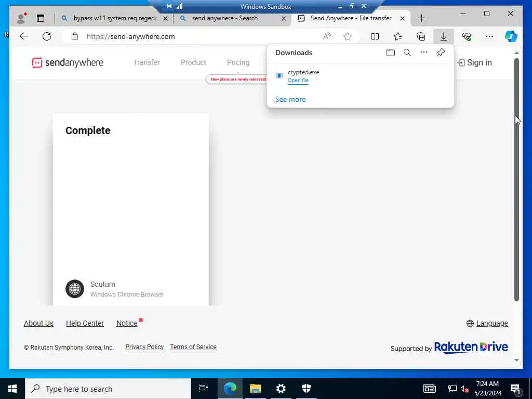Open more options in Downloads panel
Image resolution: width=532 pixels, height=399 pixels.
[x=424, y=52]
